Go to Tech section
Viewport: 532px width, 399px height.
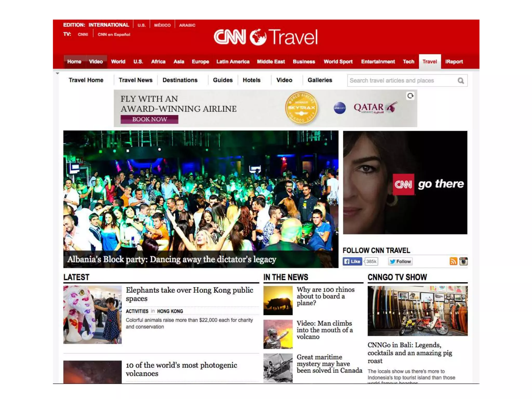coord(409,62)
